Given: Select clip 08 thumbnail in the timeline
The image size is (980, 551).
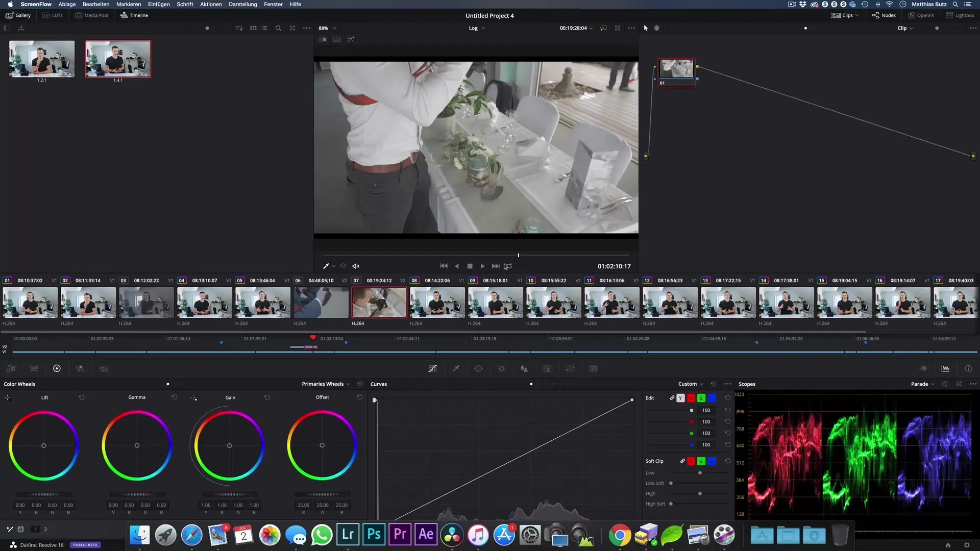Looking at the screenshot, I should coord(437,303).
